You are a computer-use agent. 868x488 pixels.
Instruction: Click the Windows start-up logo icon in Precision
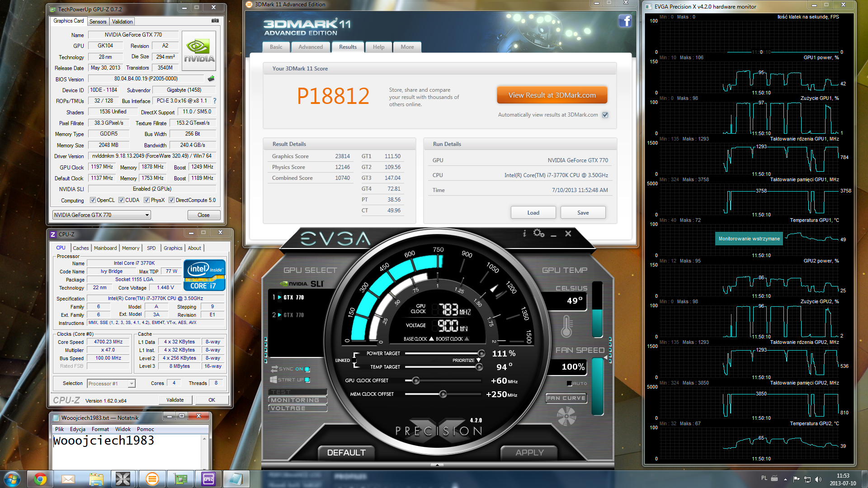[274, 380]
